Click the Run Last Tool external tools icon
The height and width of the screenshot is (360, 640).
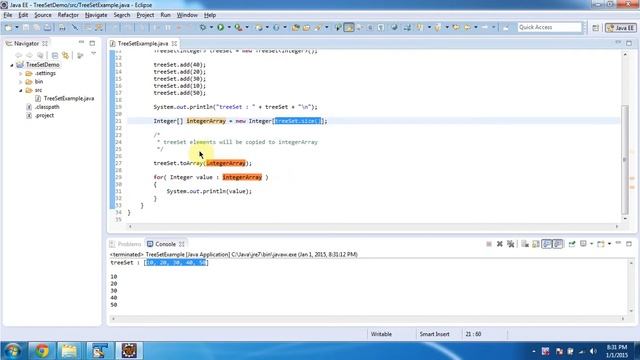(x=238, y=27)
